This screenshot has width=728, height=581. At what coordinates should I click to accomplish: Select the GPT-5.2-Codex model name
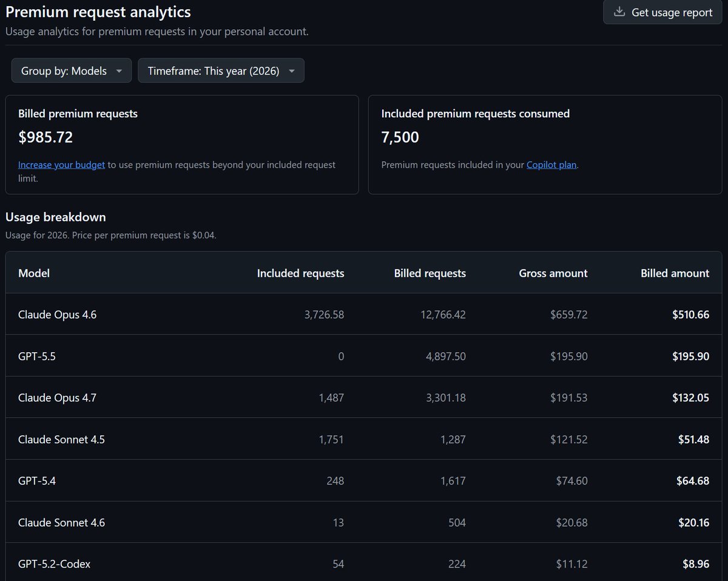coord(55,564)
